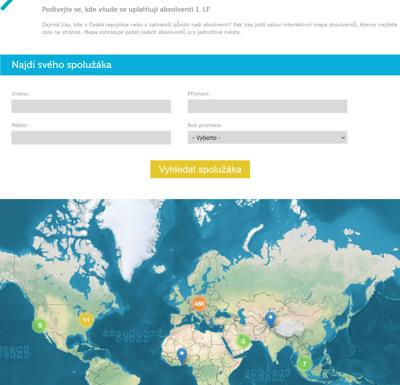
Task: Focus the Příjmení input field
Action: click(267, 106)
